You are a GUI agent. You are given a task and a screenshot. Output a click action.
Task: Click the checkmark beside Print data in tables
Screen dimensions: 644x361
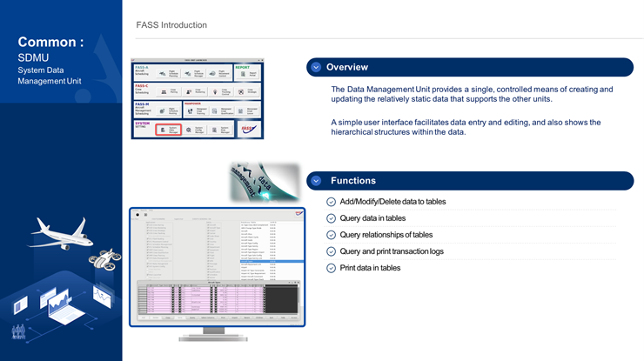click(331, 268)
